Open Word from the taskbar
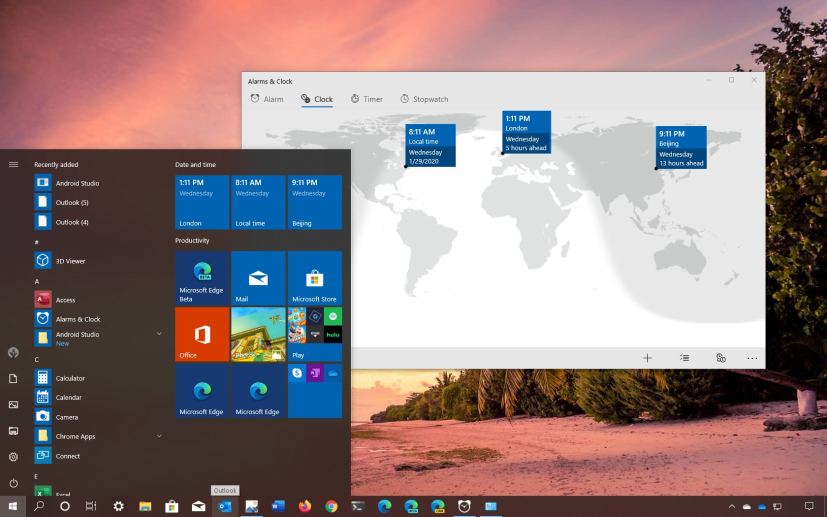 tap(278, 506)
